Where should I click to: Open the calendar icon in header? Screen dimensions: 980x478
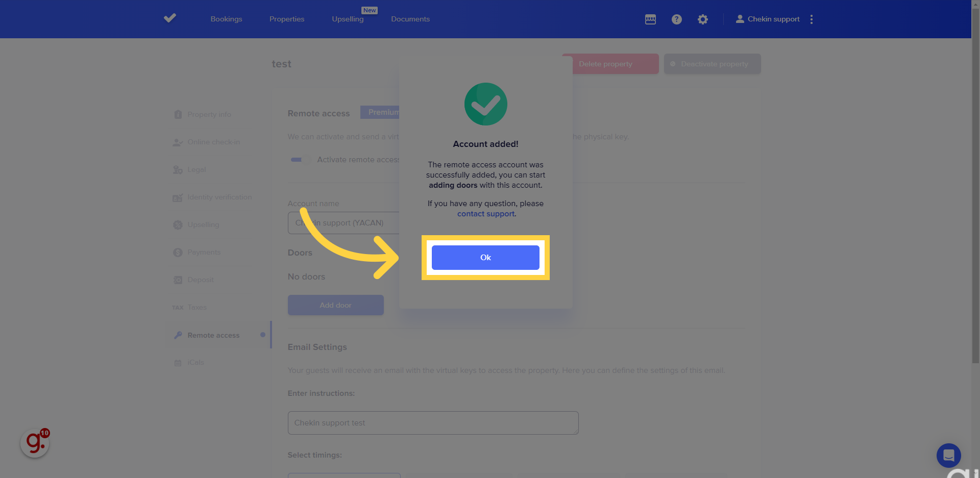[650, 19]
